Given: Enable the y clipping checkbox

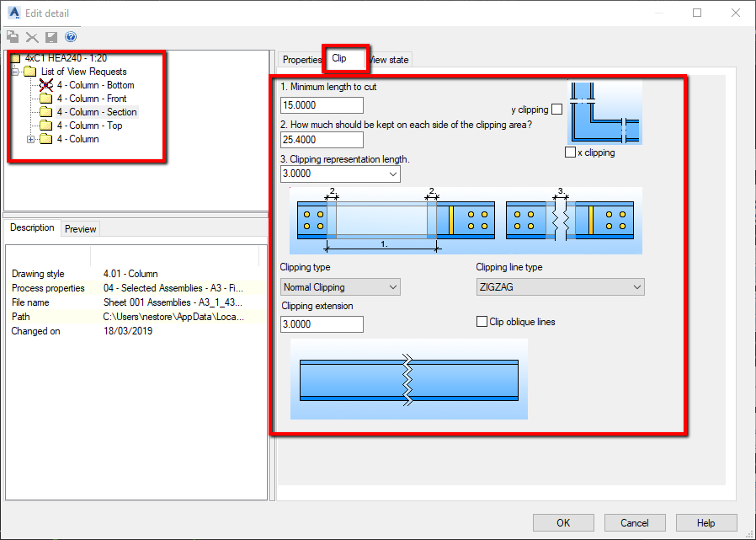Looking at the screenshot, I should (557, 110).
